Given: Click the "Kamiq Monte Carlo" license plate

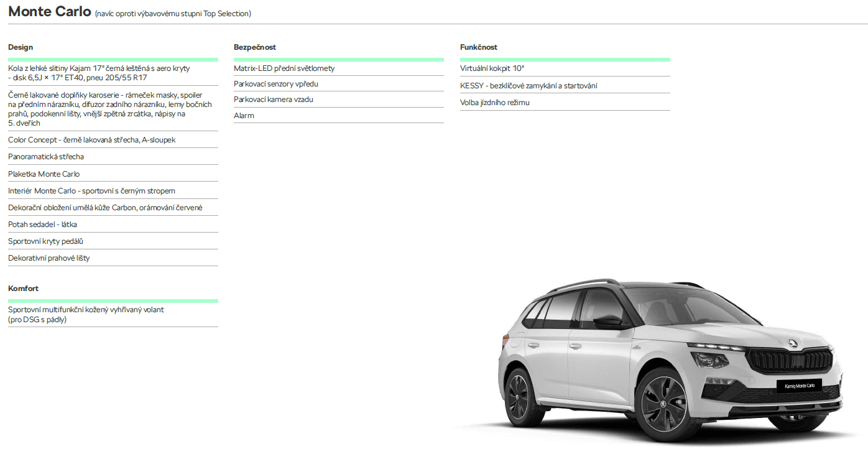Looking at the screenshot, I should (x=799, y=386).
